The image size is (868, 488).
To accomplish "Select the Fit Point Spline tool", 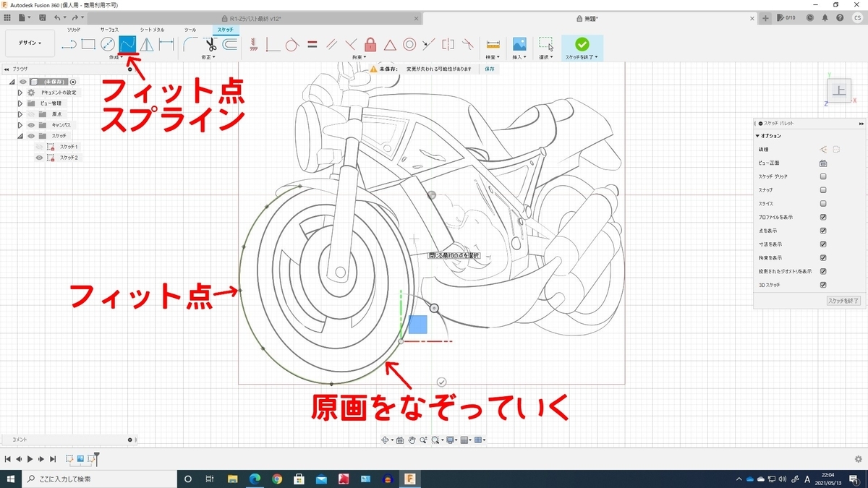I will pyautogui.click(x=127, y=44).
